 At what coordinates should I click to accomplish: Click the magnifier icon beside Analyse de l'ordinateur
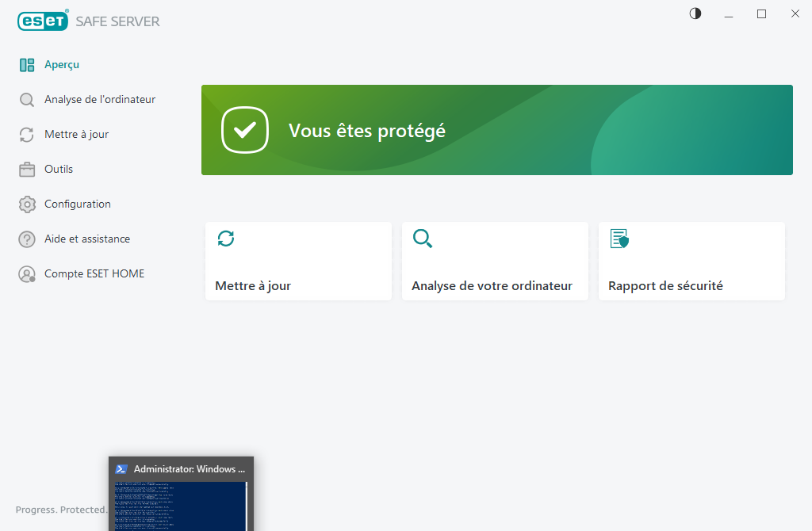click(26, 99)
